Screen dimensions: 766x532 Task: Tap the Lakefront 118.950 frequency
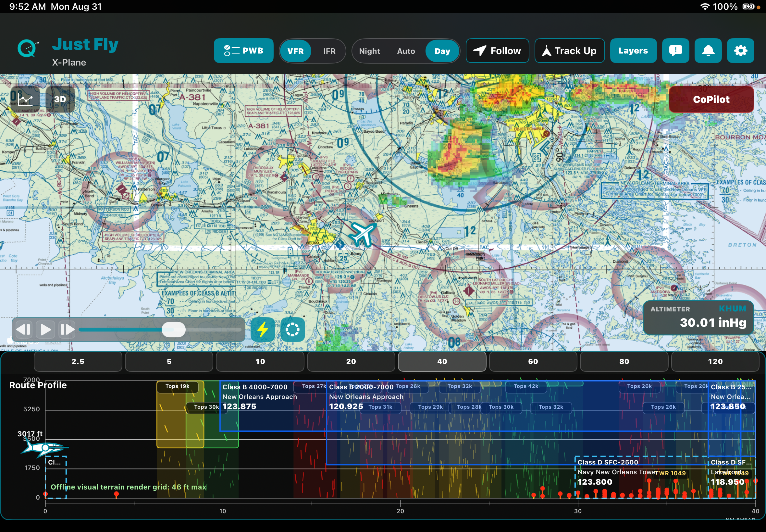727,482
